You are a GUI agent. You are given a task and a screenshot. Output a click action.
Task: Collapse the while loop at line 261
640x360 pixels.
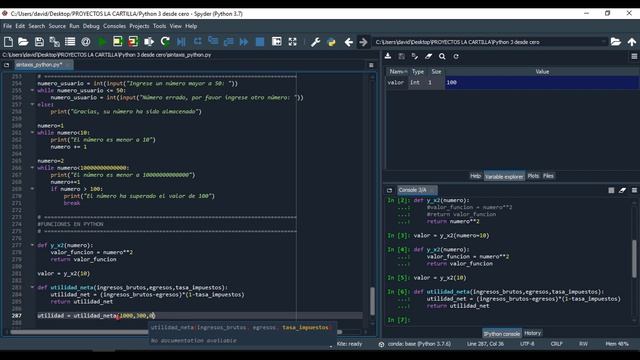[x=32, y=132]
